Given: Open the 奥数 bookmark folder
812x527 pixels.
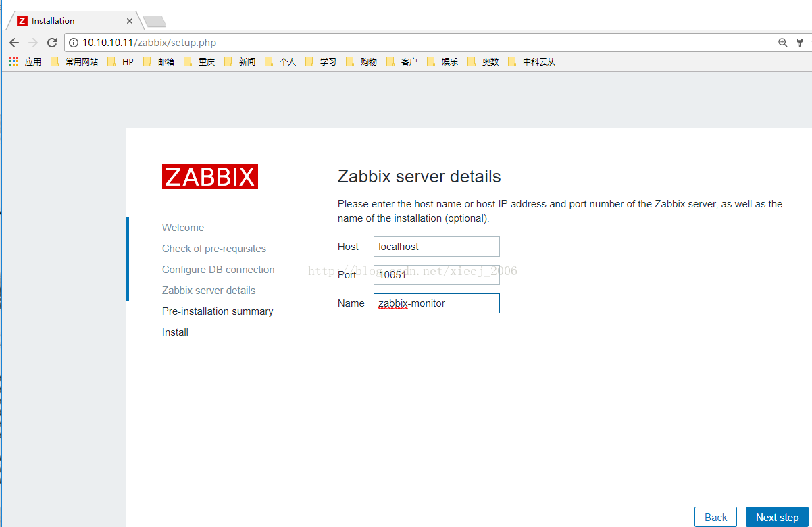Looking at the screenshot, I should pos(483,61).
